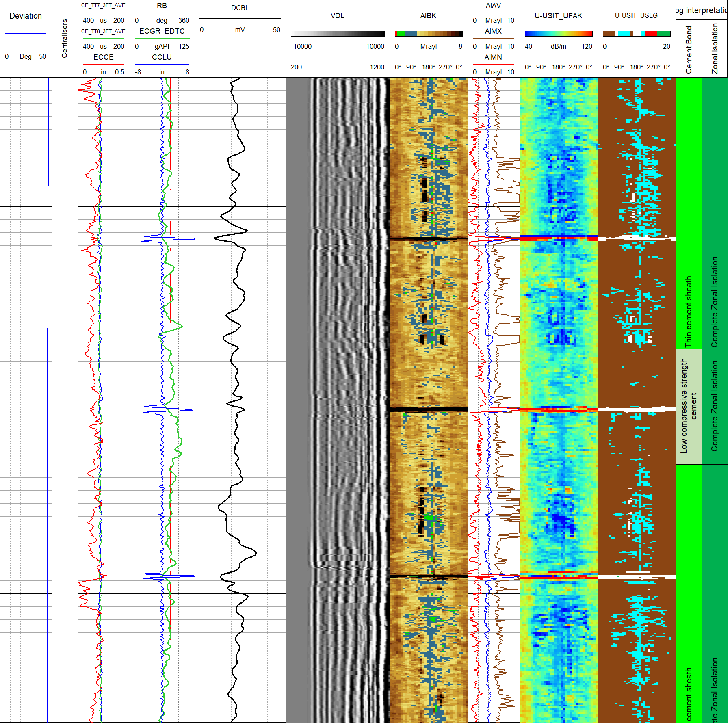Click the Deviation track header label
Image resolution: width=728 pixels, height=723 pixels.
pyautogui.click(x=26, y=16)
